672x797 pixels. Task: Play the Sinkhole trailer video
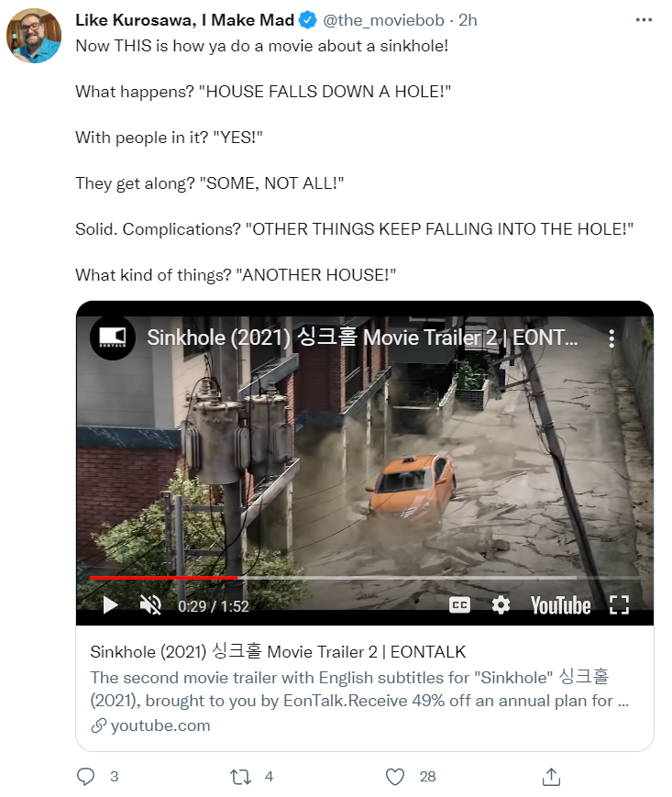click(110, 605)
